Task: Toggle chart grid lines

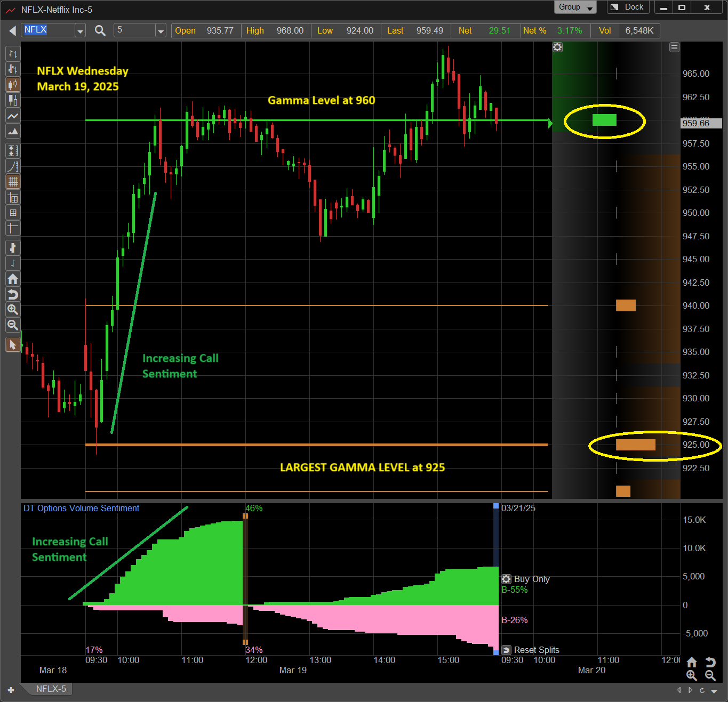Action: [13, 182]
